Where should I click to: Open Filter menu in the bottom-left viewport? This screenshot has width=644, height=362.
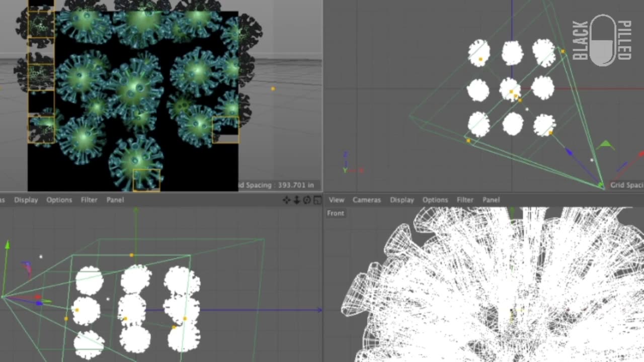point(89,200)
